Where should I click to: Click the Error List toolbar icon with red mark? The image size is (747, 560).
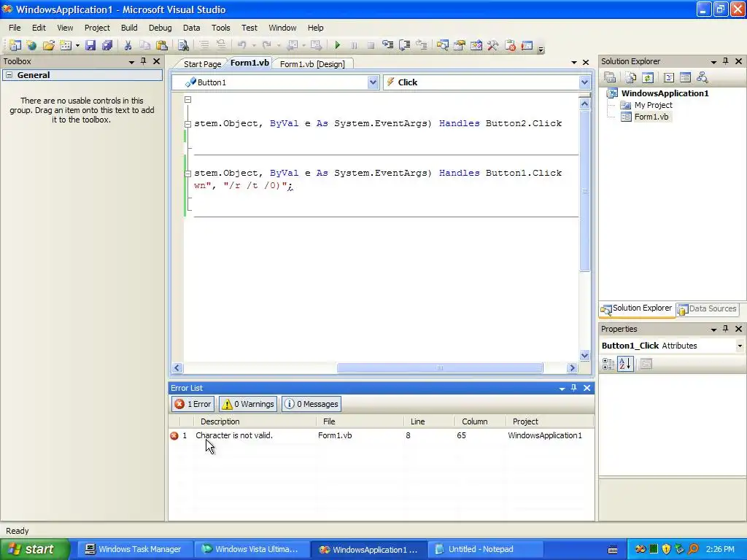click(510, 45)
